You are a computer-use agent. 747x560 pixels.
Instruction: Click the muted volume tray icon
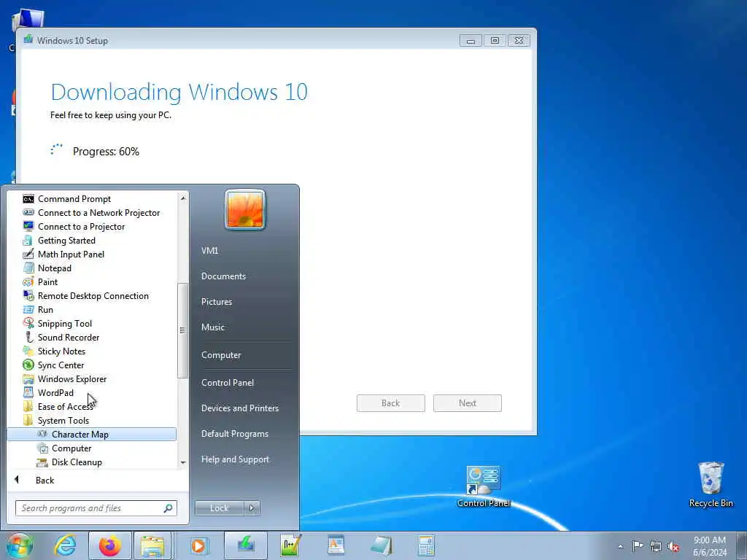pos(673,546)
